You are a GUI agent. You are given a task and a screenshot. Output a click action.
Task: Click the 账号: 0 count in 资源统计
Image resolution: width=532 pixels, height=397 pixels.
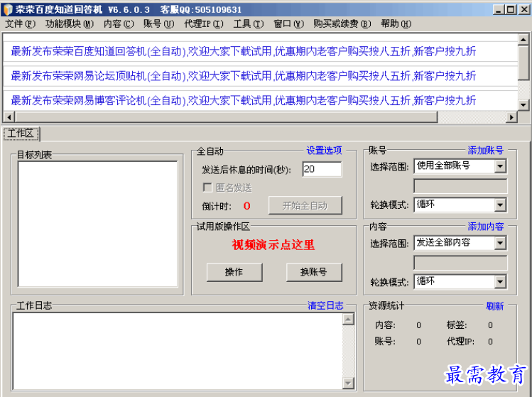click(418, 342)
